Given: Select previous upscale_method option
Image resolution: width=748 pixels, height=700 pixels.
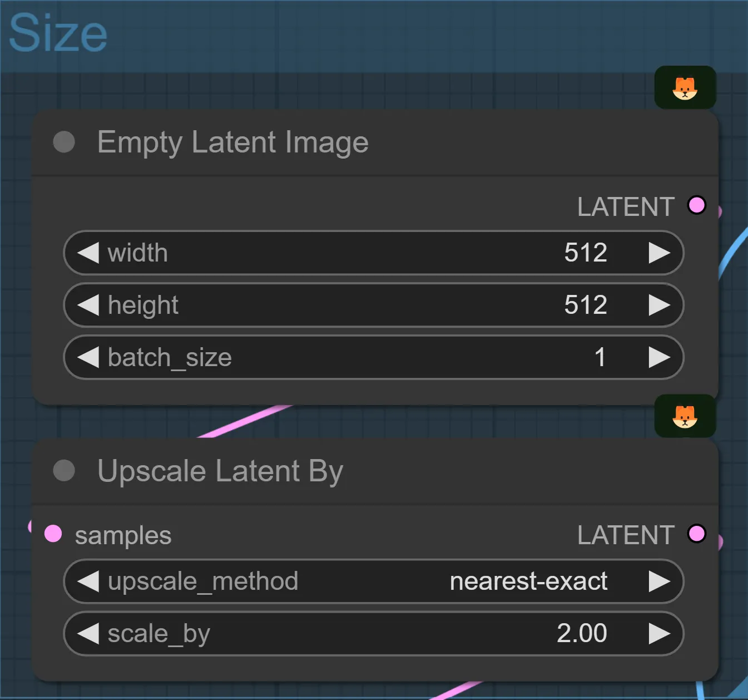Looking at the screenshot, I should coord(88,581).
